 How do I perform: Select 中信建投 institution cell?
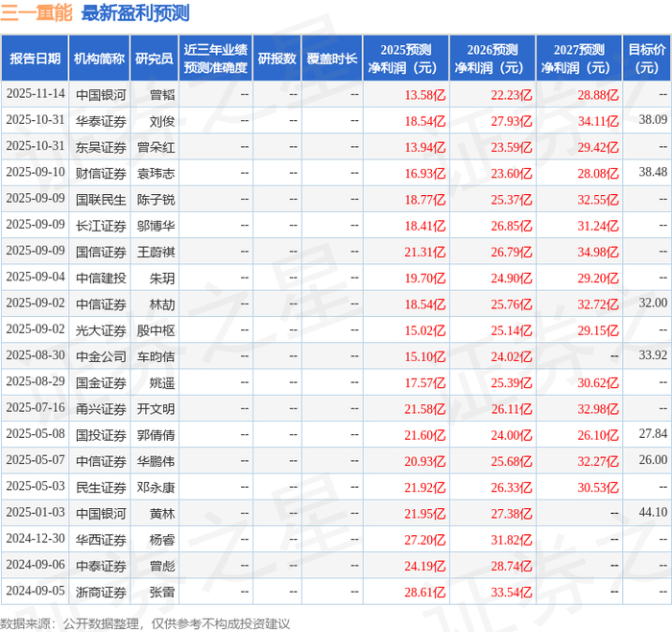101,278
